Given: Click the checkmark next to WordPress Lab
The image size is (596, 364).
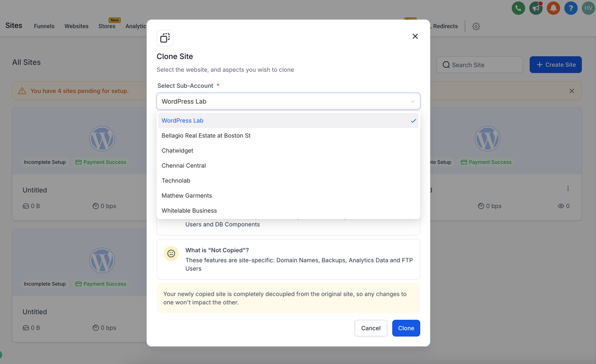Looking at the screenshot, I should (x=413, y=121).
